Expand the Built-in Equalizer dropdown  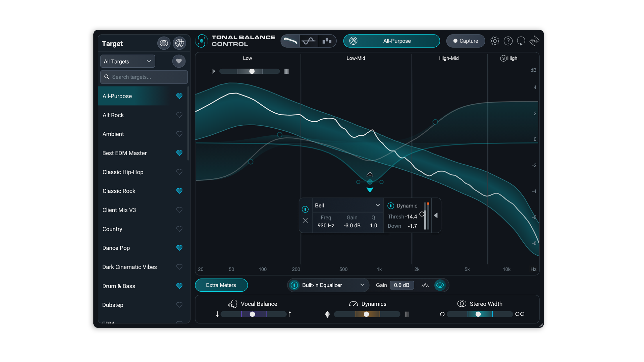362,285
